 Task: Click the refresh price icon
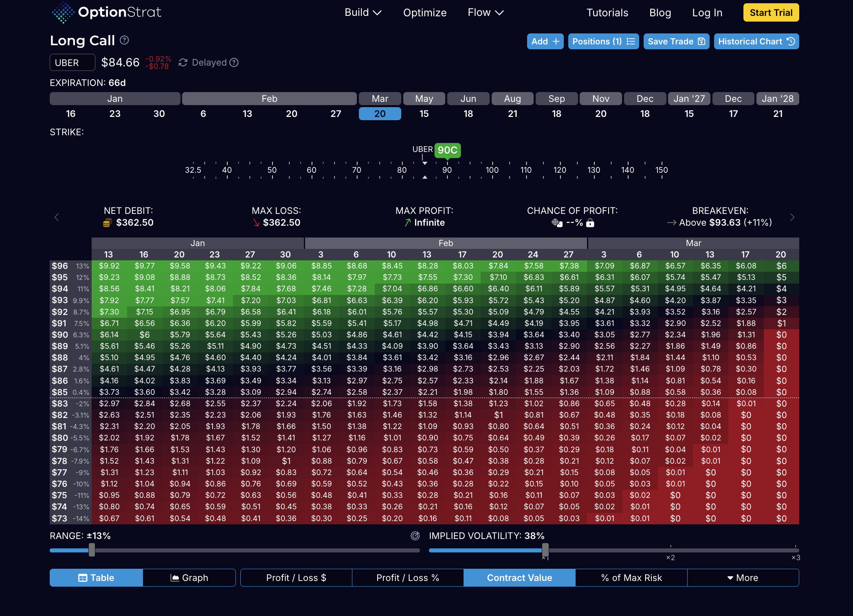183,62
